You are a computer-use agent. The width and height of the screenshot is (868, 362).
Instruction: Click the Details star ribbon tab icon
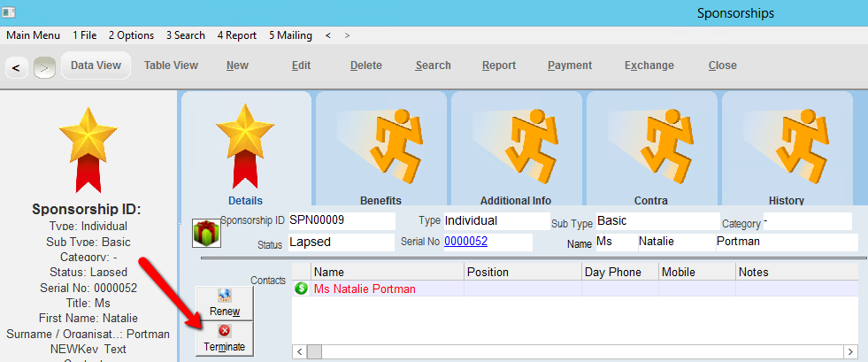click(x=245, y=143)
